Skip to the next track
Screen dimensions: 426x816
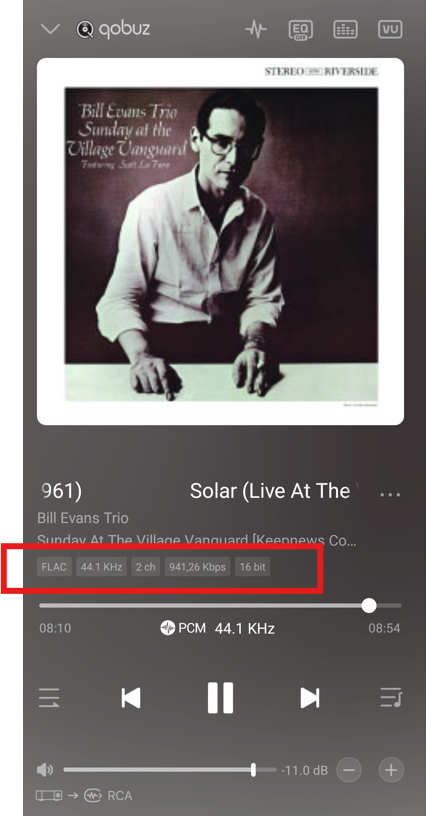(310, 698)
